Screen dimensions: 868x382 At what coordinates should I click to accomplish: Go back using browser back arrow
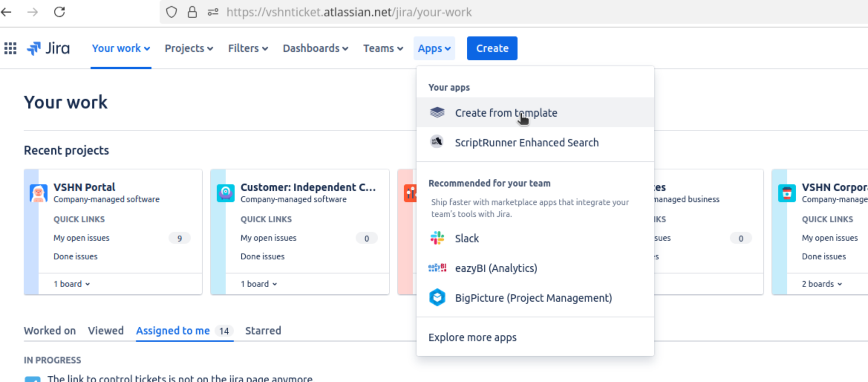click(6, 12)
